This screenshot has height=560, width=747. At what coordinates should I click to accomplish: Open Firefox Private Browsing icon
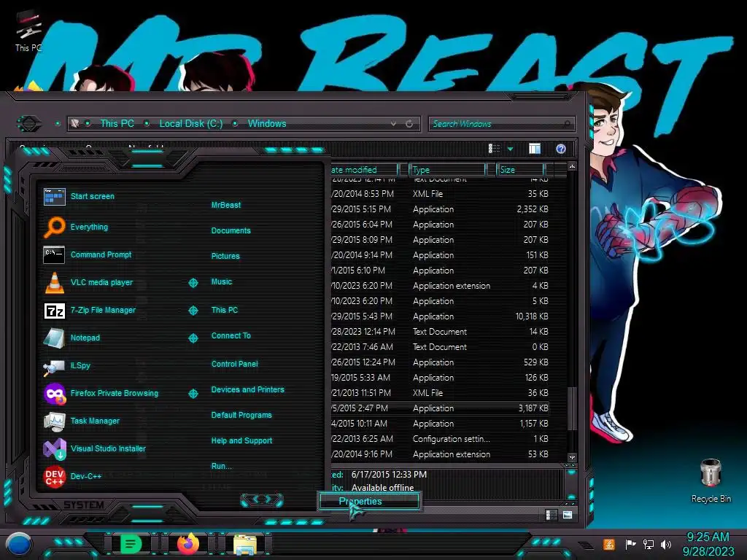(x=55, y=393)
